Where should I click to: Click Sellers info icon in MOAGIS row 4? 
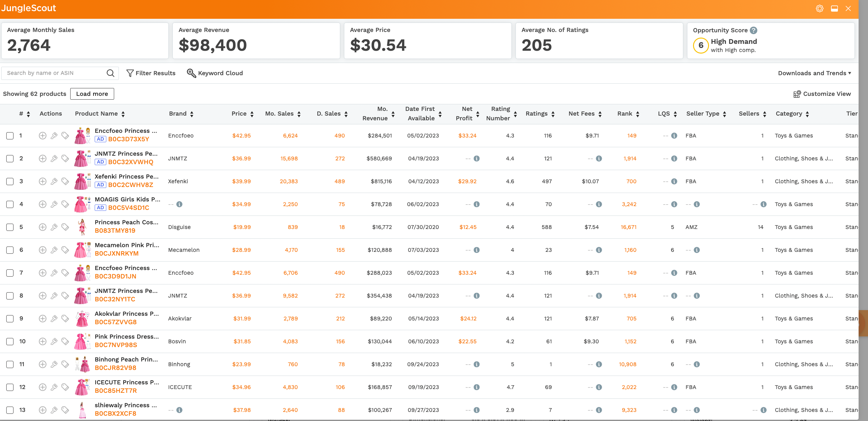coord(764,204)
